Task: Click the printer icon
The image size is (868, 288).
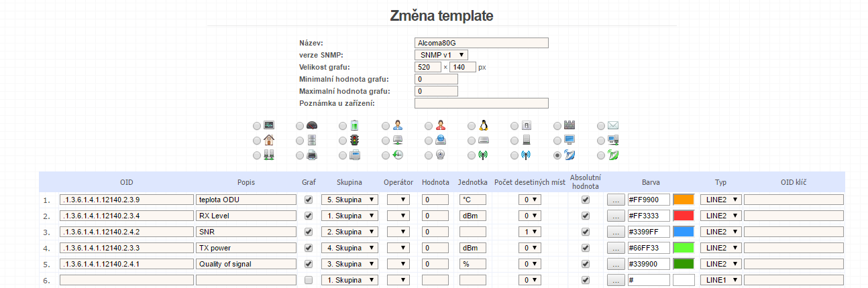Action: click(x=311, y=155)
